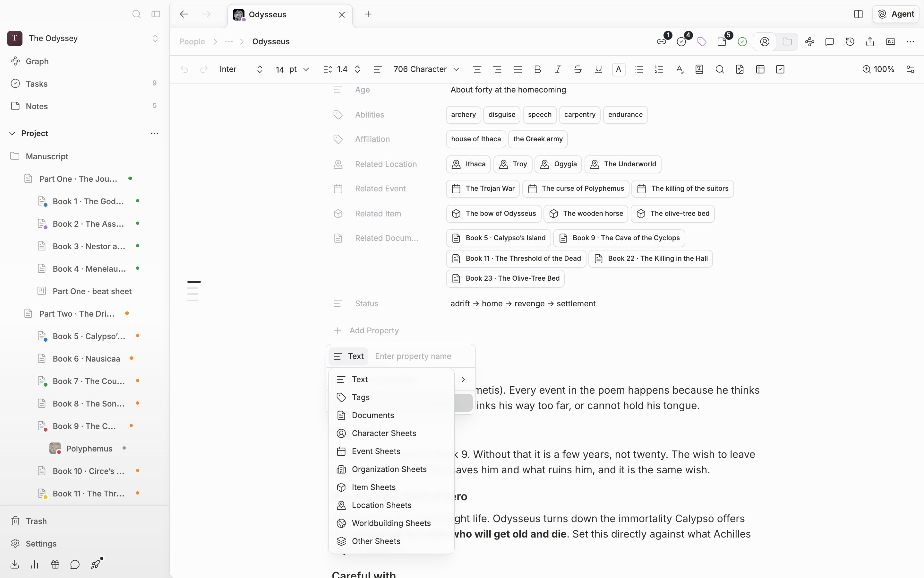
Task: Click Add Property
Action: (x=366, y=331)
